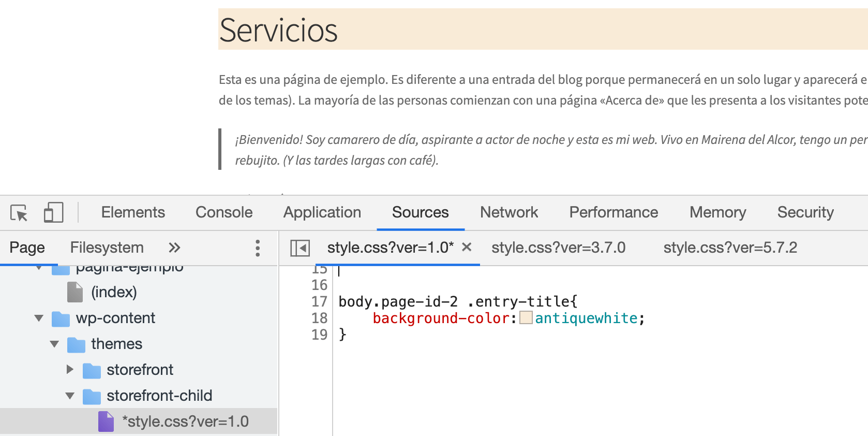Expand the storefront folder arrow
868x436 pixels.
tap(70, 370)
